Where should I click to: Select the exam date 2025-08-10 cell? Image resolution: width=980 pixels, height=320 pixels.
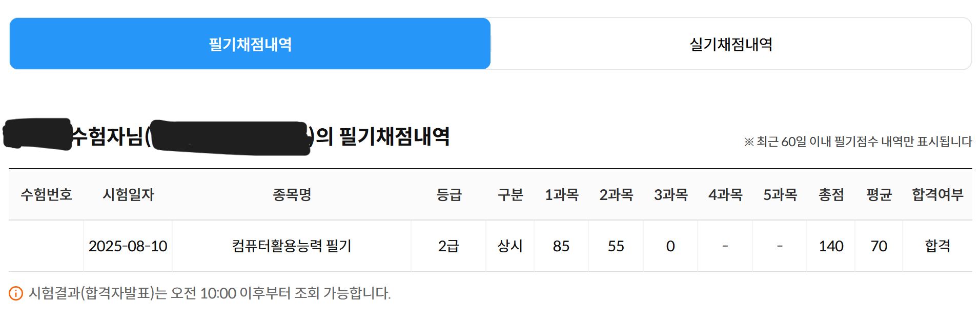click(128, 246)
